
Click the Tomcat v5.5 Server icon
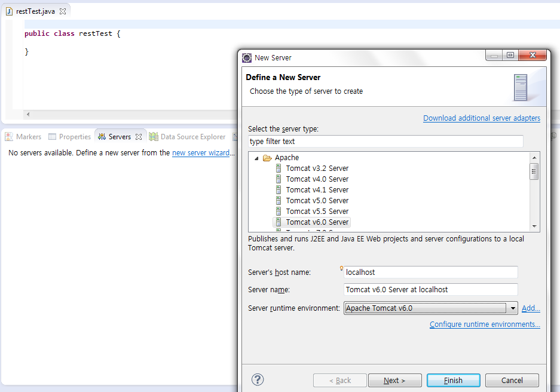(x=279, y=212)
